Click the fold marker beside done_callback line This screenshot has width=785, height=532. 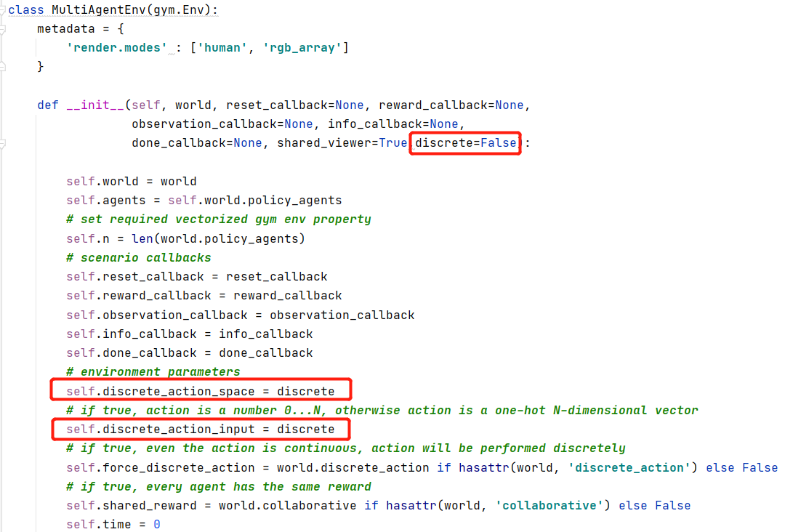(x=4, y=143)
